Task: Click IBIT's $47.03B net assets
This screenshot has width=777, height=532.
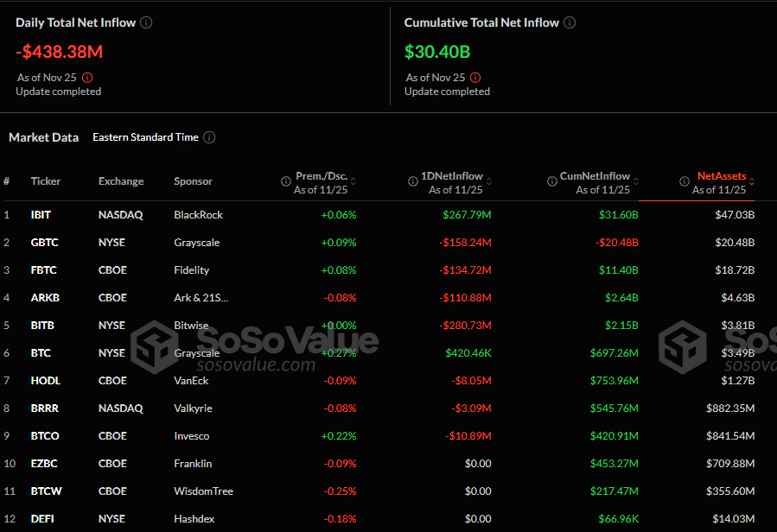Action: (x=735, y=215)
